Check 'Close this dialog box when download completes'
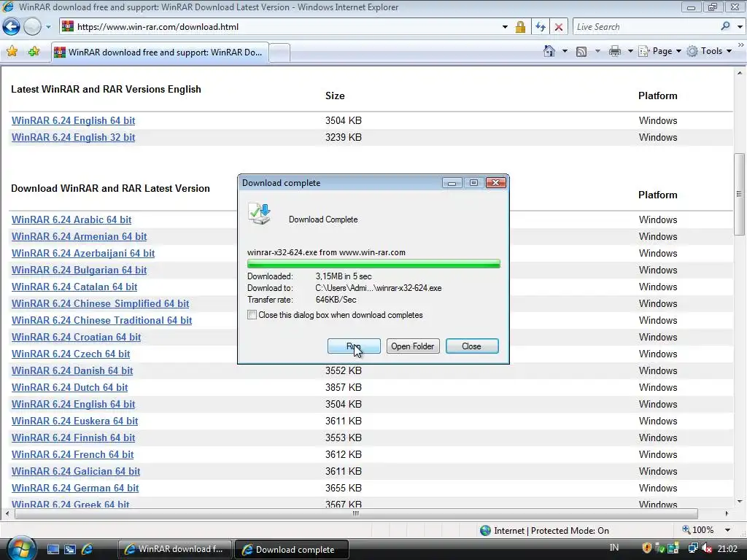 pos(252,315)
